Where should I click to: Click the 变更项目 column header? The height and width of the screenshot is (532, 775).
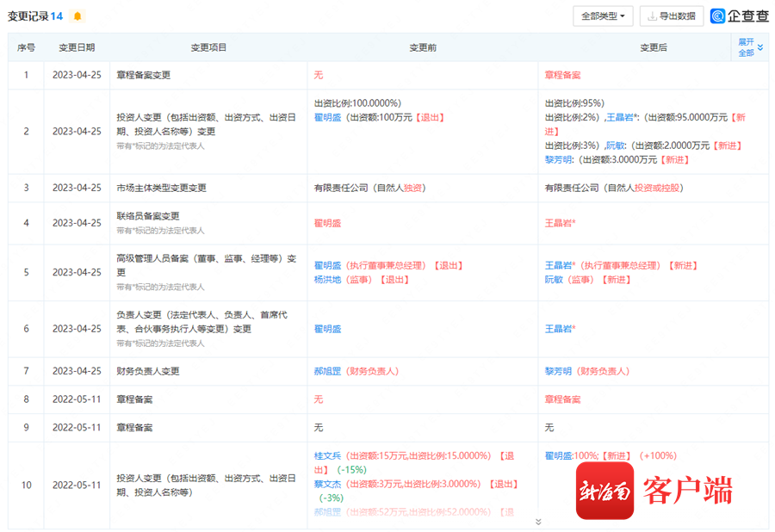(x=208, y=47)
